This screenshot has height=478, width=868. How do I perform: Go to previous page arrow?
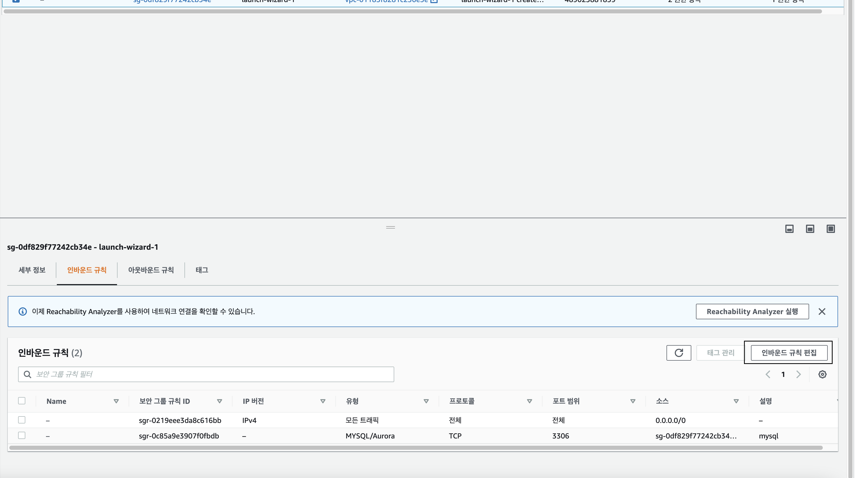(768, 374)
